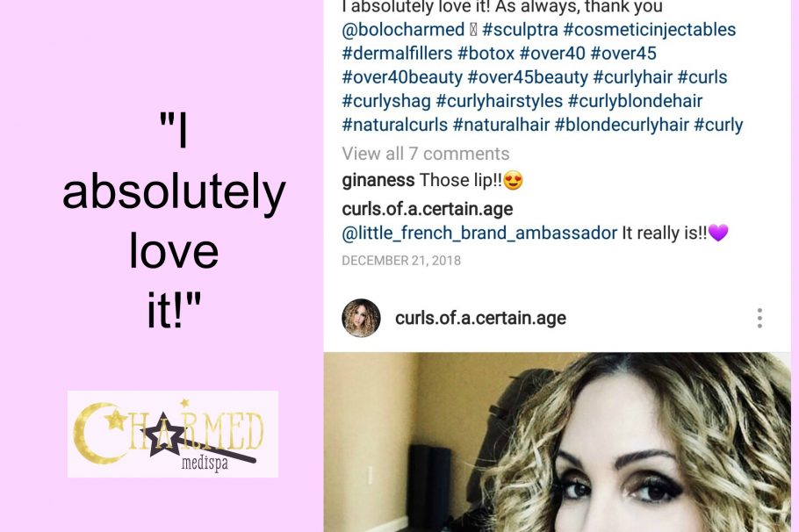Screen dimensions: 799x532
Task: Open the #over40beauty hashtag
Action: pyautogui.click(x=402, y=77)
